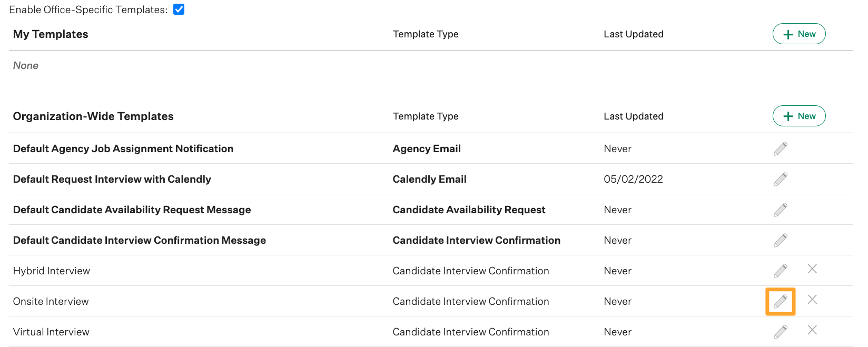Delete the Hybrid Interview template
This screenshot has height=347, width=868.
click(812, 269)
